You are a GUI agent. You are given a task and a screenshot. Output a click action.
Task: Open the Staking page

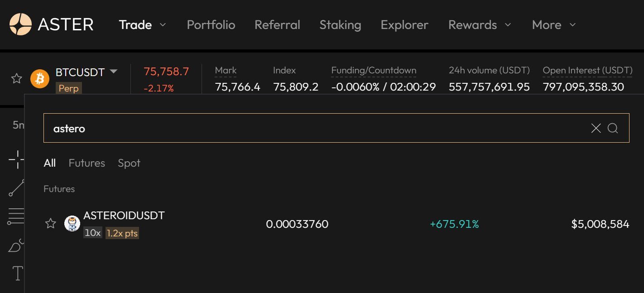(340, 25)
